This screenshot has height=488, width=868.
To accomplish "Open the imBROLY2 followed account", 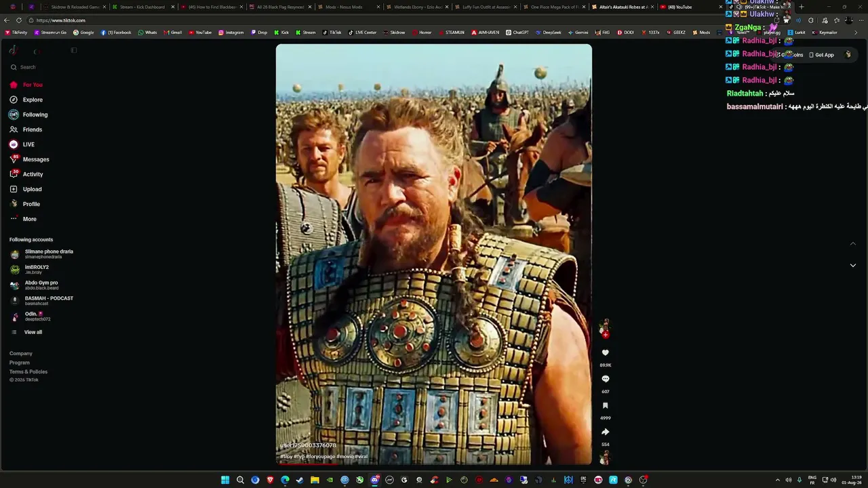I will [x=29, y=270].
